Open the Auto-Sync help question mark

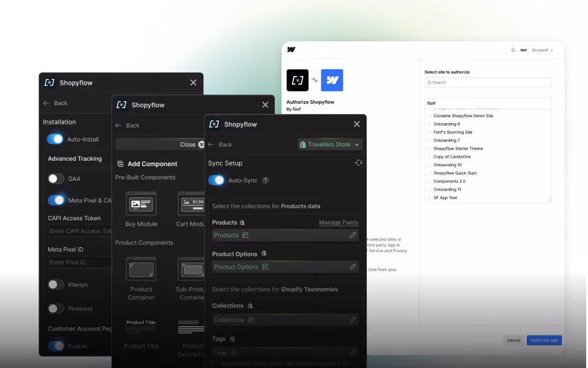[265, 180]
